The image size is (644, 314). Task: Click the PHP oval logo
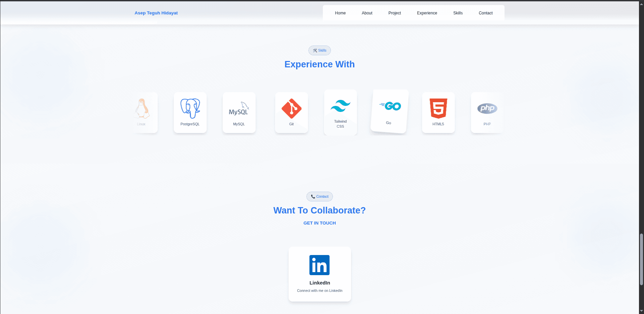(x=487, y=108)
